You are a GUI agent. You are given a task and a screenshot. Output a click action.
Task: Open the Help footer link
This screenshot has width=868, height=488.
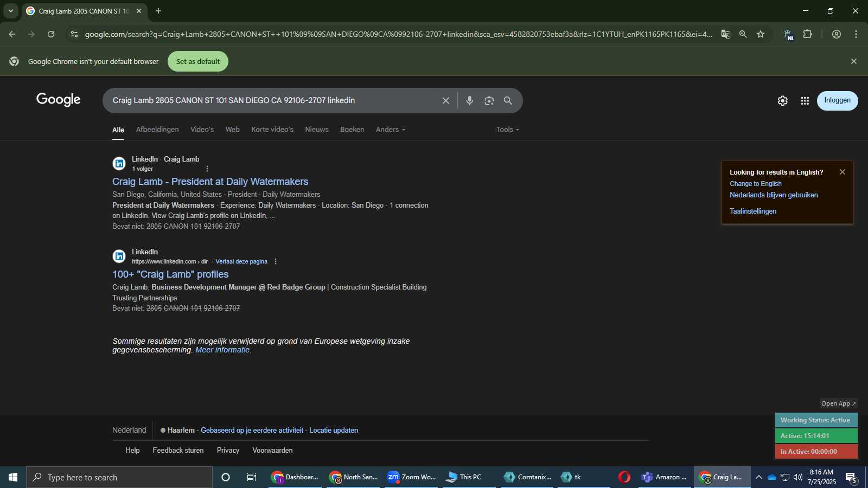click(132, 451)
